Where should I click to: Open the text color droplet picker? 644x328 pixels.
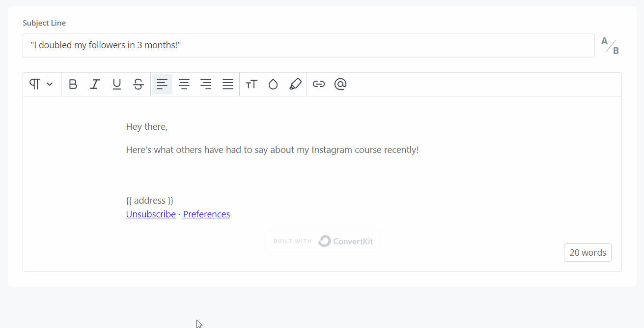[x=273, y=85]
